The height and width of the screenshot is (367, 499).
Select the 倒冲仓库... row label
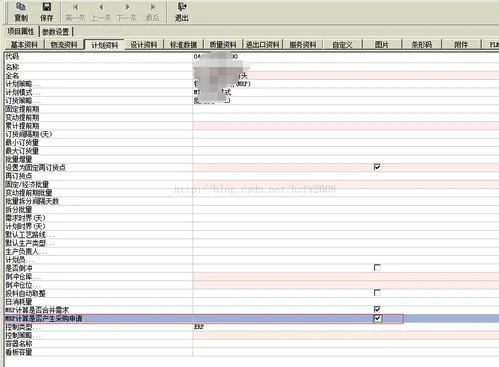click(23, 276)
